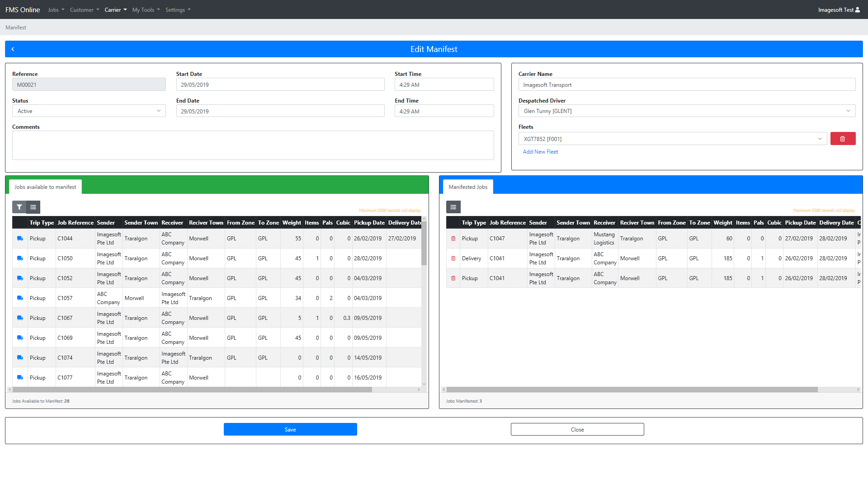Open the Carrier menu in the navbar

coord(115,9)
